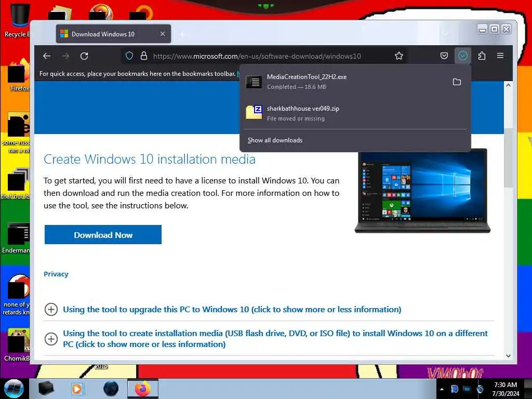Open the media player taskbar icon
The height and width of the screenshot is (399, 532).
tap(77, 389)
